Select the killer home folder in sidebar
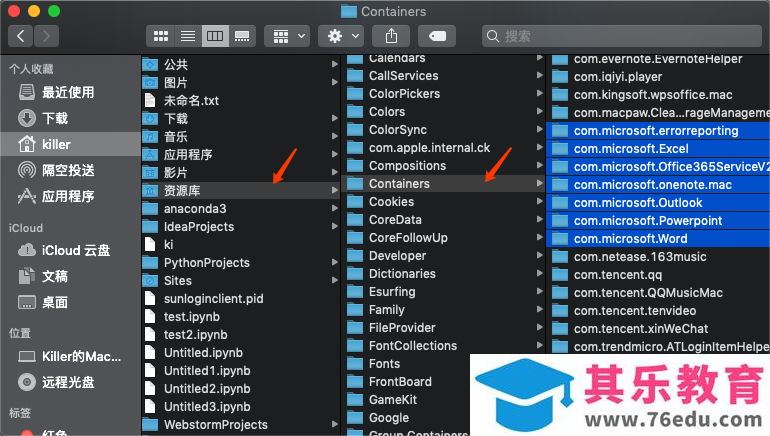Image resolution: width=770 pixels, height=436 pixels. 71,144
